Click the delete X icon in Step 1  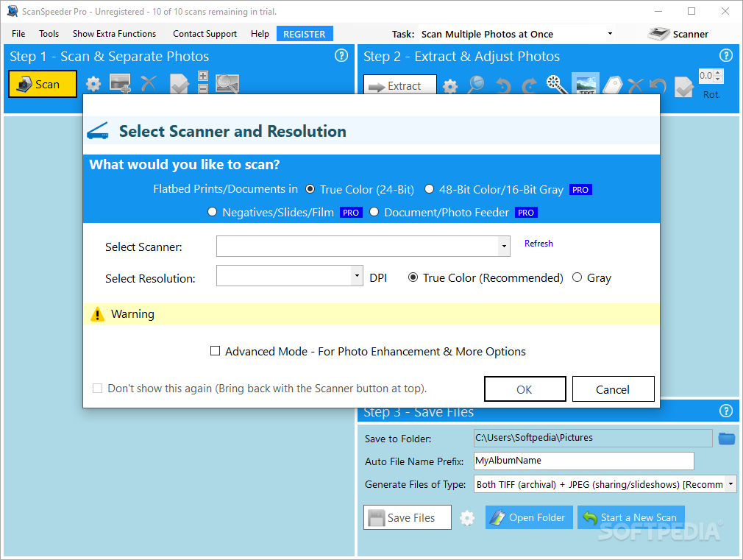pos(149,83)
